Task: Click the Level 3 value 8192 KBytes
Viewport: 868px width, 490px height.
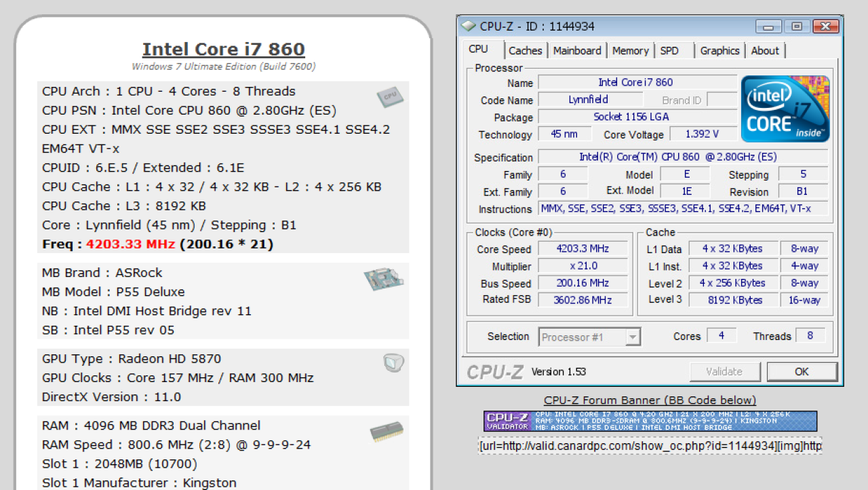Action: tap(732, 300)
